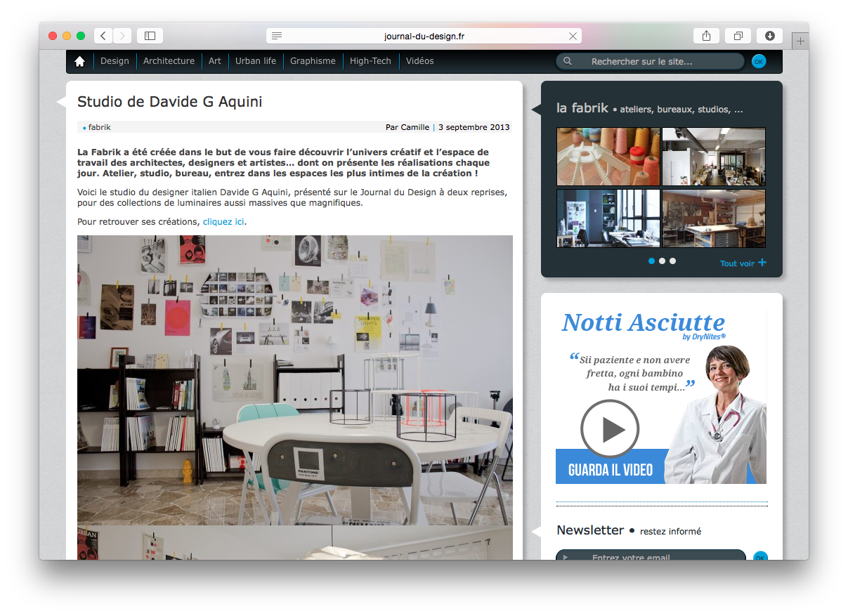Select the second carousel dot
The width and height of the screenshot is (848, 616).
coord(662,261)
